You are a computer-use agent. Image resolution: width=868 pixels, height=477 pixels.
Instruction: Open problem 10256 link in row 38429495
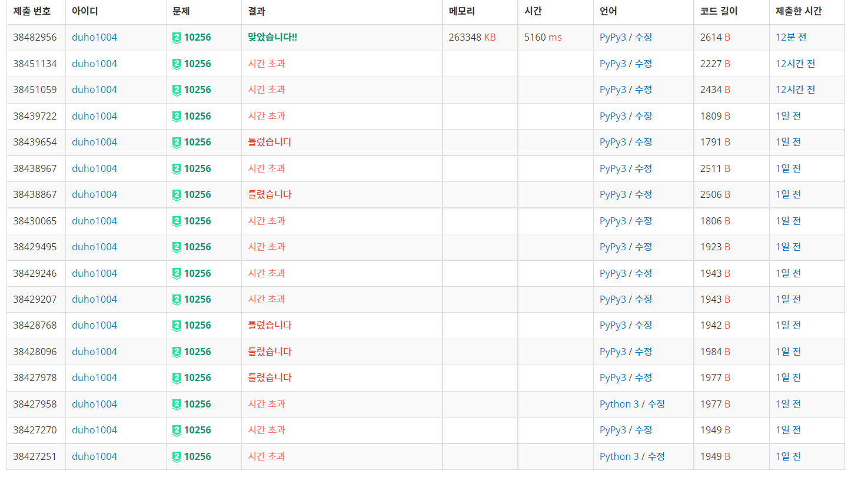click(197, 247)
